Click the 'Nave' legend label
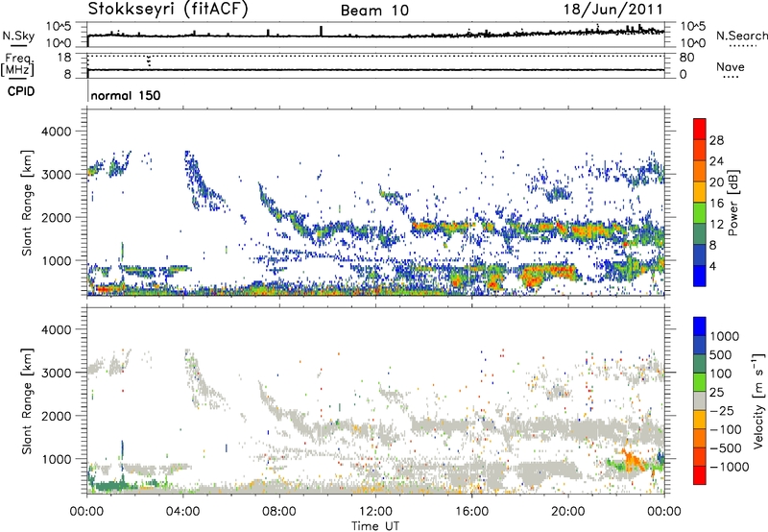768x532 pixels. pos(730,66)
